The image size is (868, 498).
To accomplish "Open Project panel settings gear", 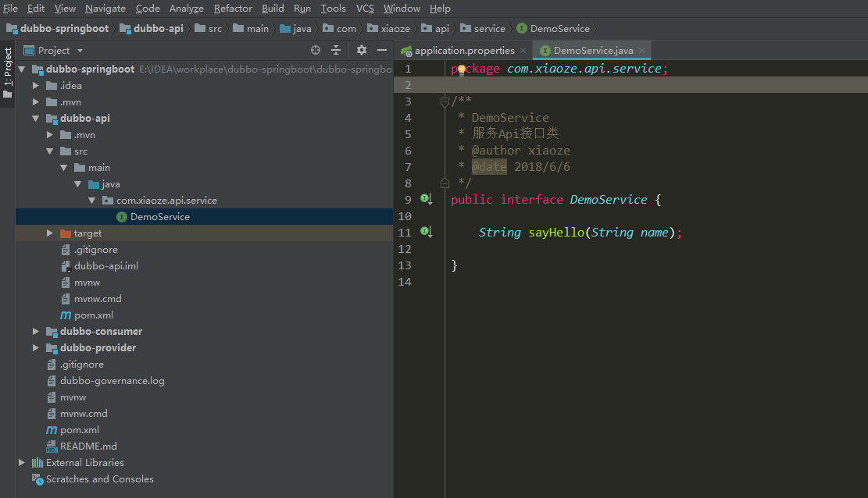I will [362, 50].
